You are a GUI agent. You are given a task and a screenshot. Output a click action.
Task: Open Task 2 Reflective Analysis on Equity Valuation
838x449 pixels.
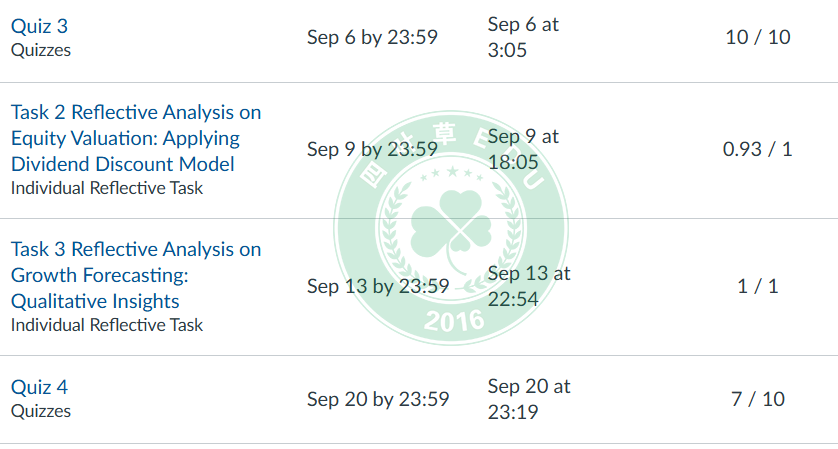135,137
